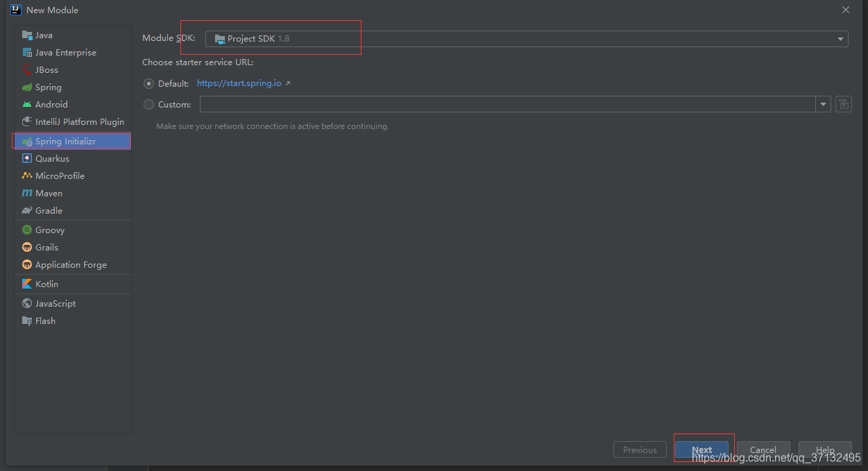Click the Kotlin K icon

pos(27,284)
